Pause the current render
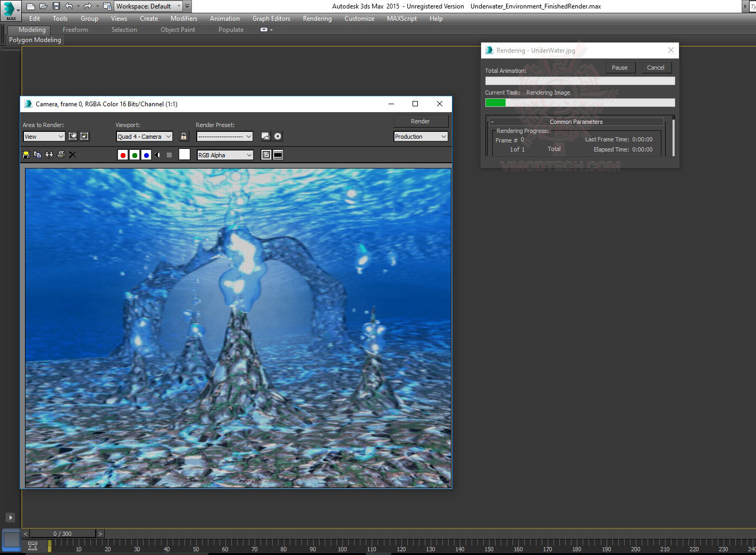This screenshot has width=756, height=555. [619, 68]
